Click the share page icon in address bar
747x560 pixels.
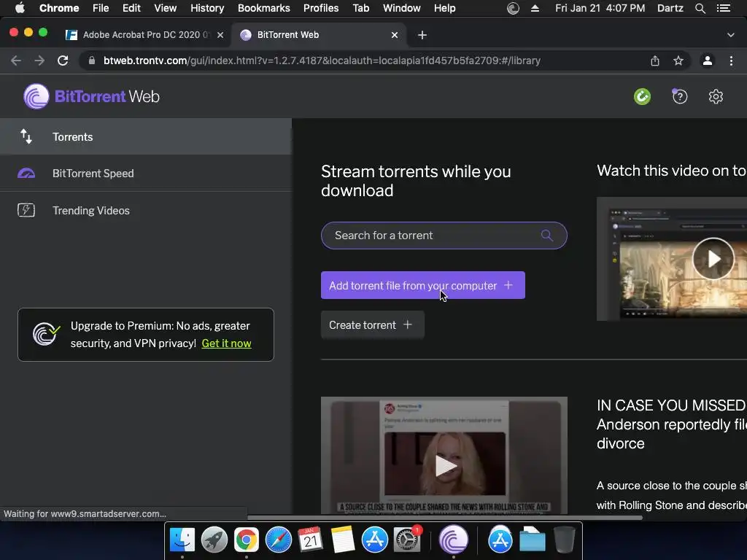coord(655,61)
